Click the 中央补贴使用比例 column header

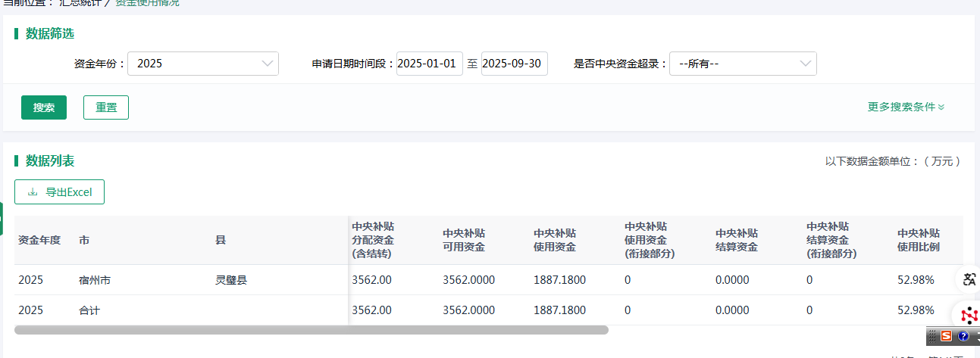pyautogui.click(x=919, y=240)
